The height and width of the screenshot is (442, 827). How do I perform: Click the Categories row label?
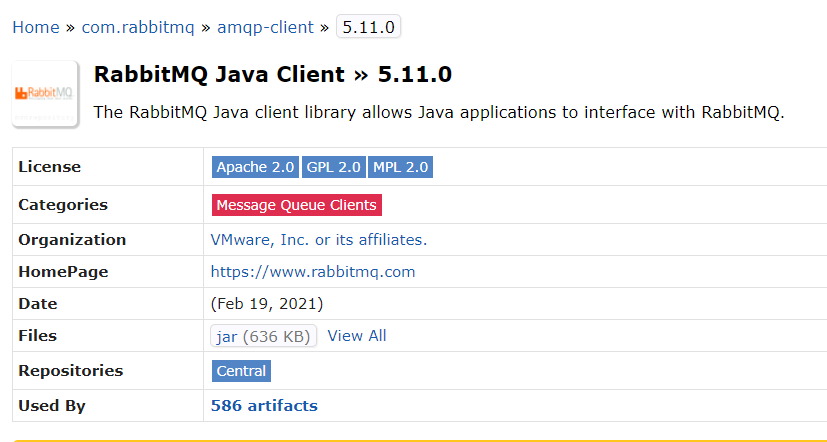point(63,205)
